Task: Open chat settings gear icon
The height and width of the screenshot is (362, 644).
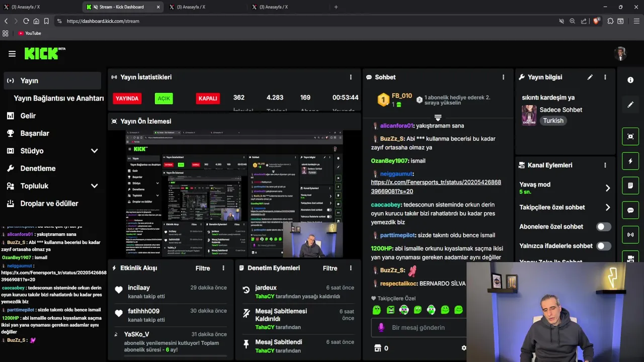Action: [464, 348]
